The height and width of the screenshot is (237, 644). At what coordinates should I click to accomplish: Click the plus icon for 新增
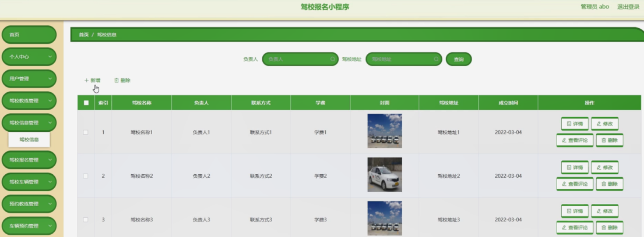(86, 81)
